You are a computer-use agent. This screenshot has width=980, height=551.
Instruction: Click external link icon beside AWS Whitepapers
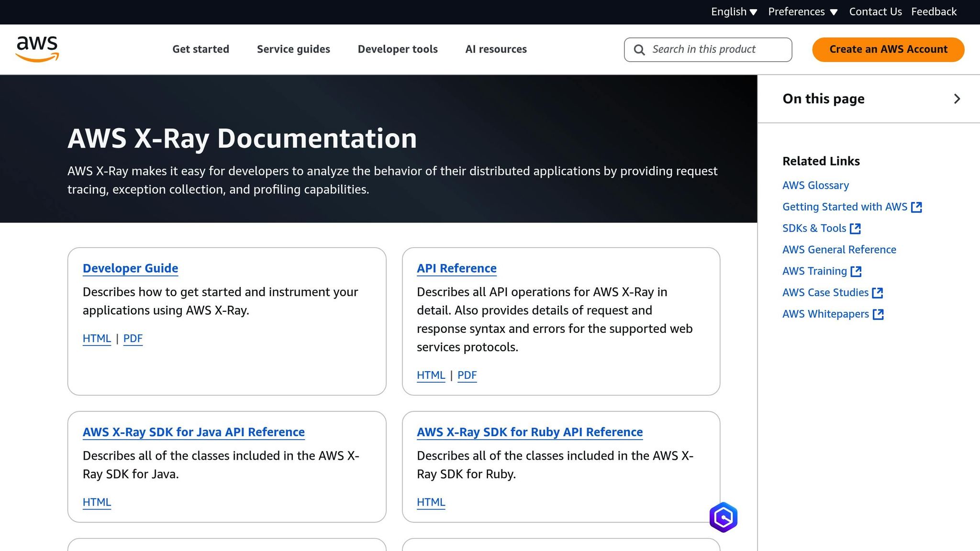click(878, 314)
